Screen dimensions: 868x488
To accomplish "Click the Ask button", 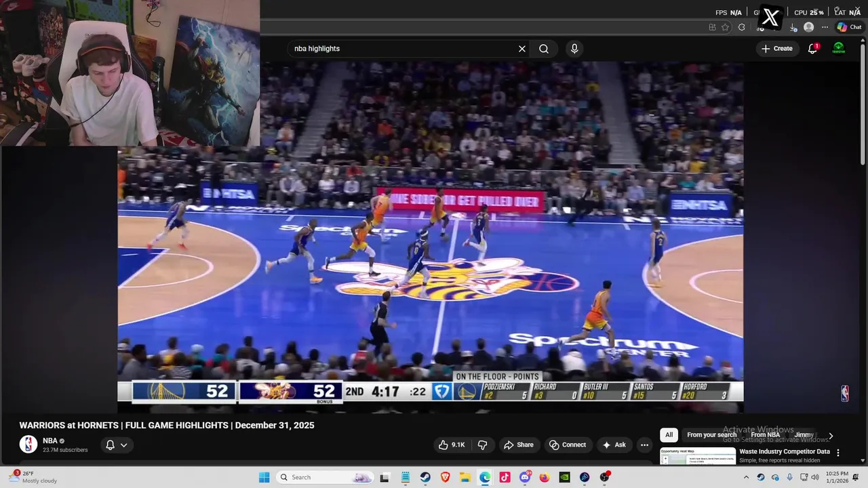I will (614, 445).
